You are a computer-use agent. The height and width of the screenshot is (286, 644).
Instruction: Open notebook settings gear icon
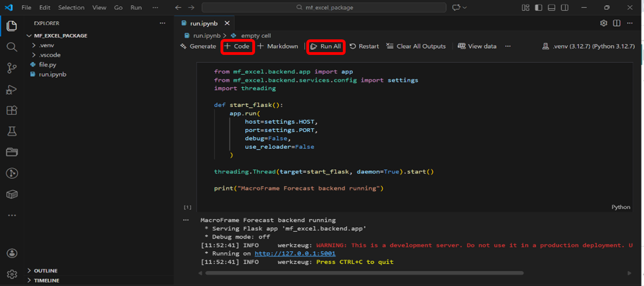click(x=603, y=23)
